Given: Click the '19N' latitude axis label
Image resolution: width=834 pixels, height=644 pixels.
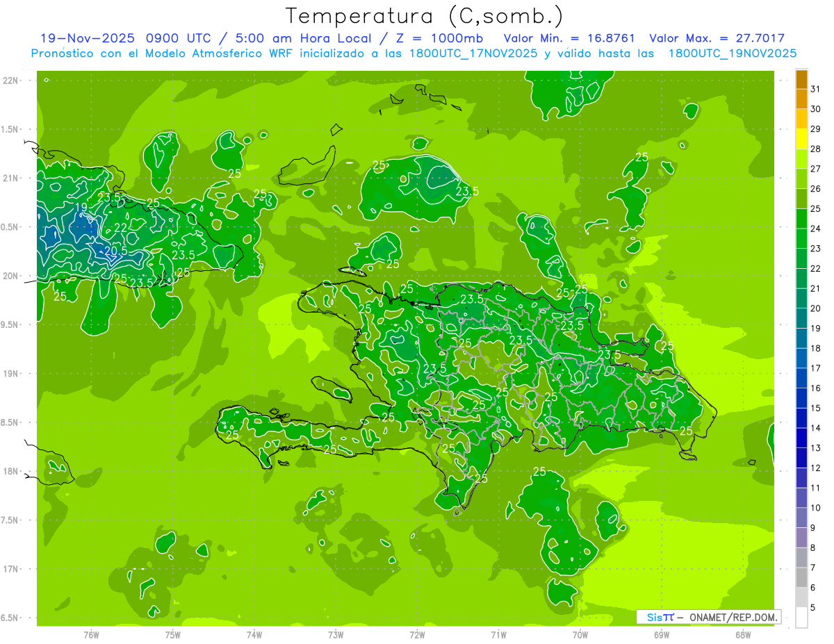Looking at the screenshot, I should point(11,374).
